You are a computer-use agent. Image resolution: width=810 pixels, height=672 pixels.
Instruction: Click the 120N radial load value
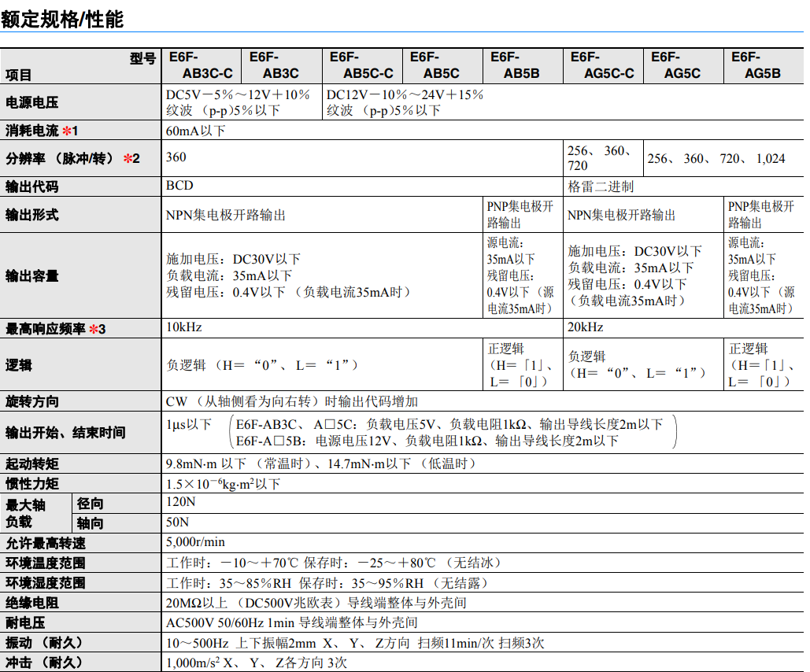coord(181,501)
